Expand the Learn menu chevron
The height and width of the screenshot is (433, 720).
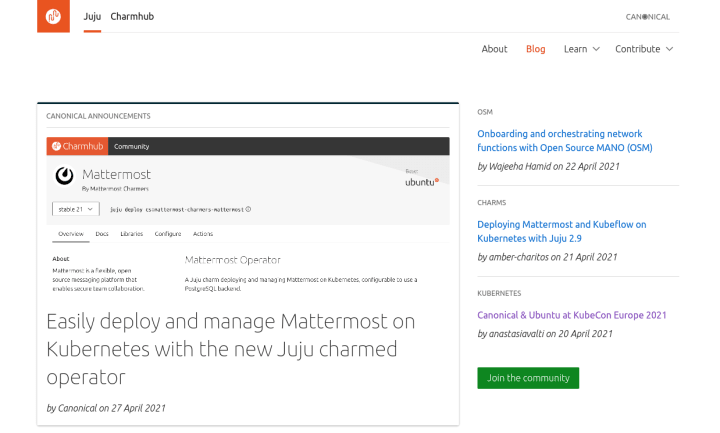coord(596,49)
